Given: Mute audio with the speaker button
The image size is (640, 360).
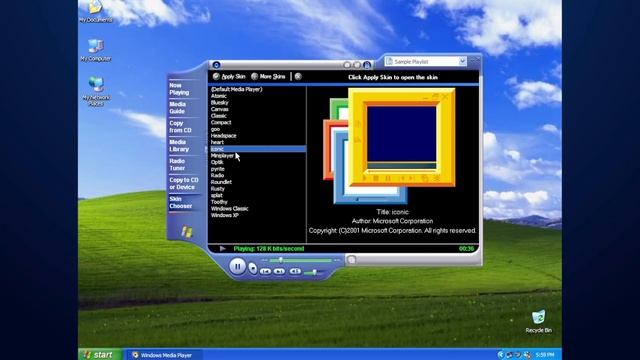Looking at the screenshot, I should (295, 271).
